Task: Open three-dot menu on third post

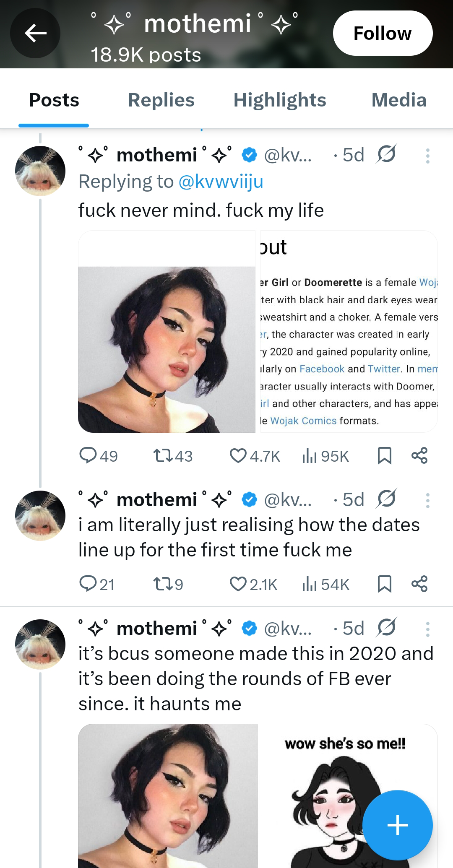Action: (427, 629)
